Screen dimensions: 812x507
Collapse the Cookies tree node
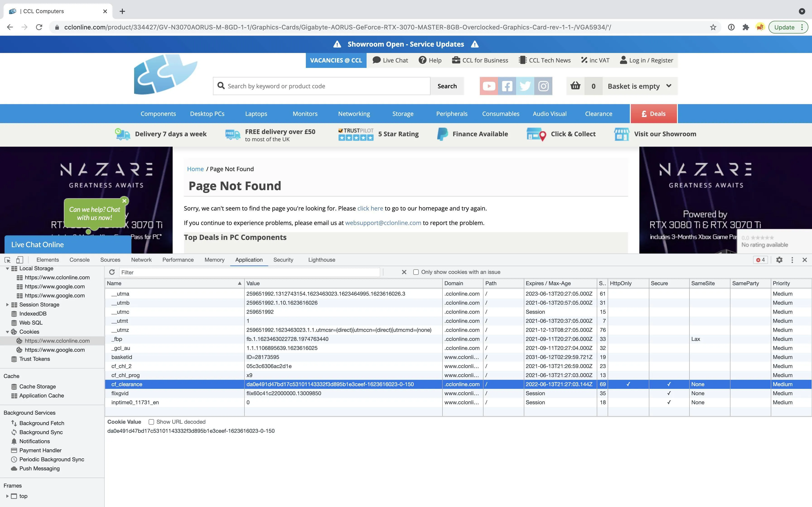tap(7, 332)
